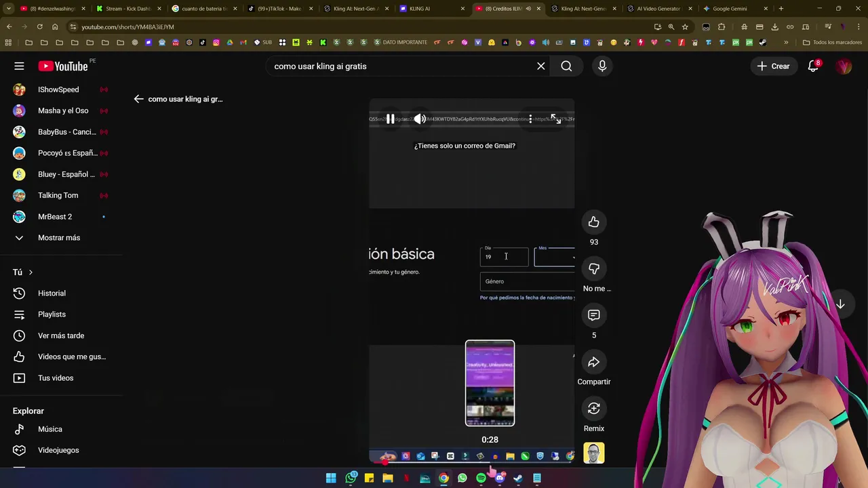Enter fullscreen on the Short player
This screenshot has height=488, width=868.
555,119
